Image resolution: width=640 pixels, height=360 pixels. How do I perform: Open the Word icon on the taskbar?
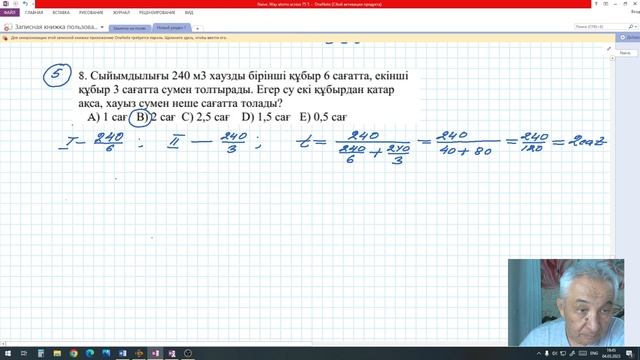coord(122,353)
